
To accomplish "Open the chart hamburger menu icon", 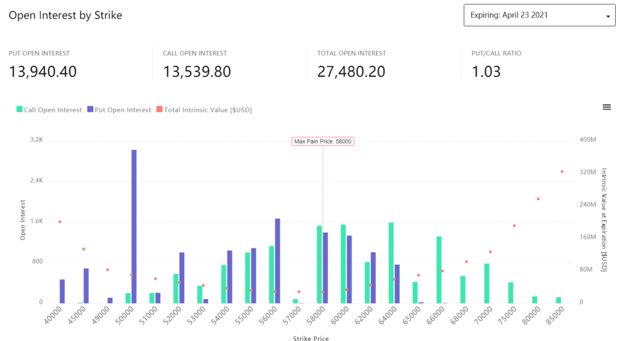I will (606, 107).
